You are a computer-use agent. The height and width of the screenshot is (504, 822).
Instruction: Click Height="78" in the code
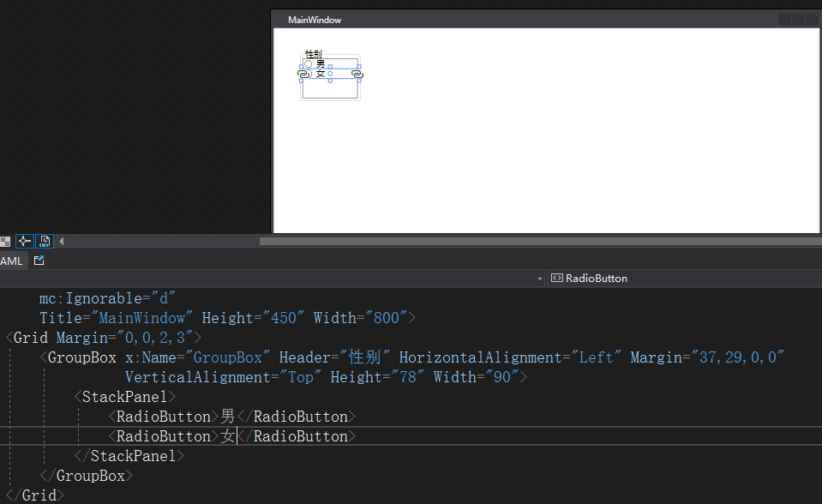coord(377,377)
